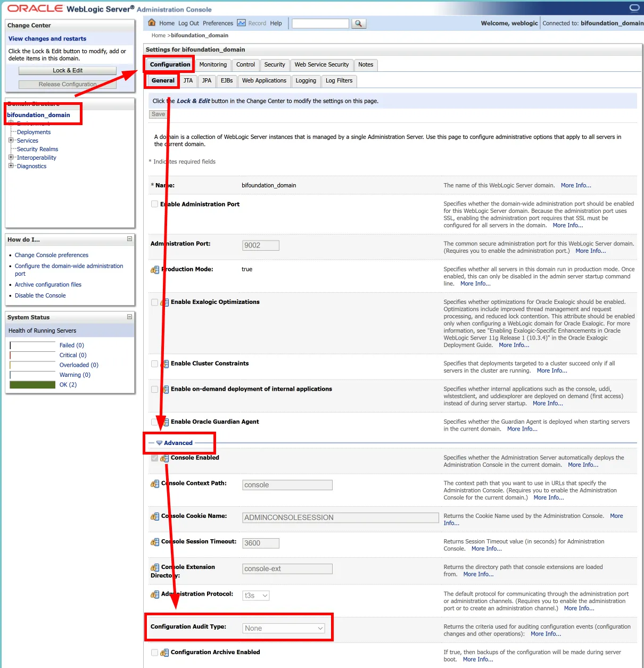The height and width of the screenshot is (668, 644).
Task: Click restart icon beside Administration Protocol
Action: pos(155,595)
